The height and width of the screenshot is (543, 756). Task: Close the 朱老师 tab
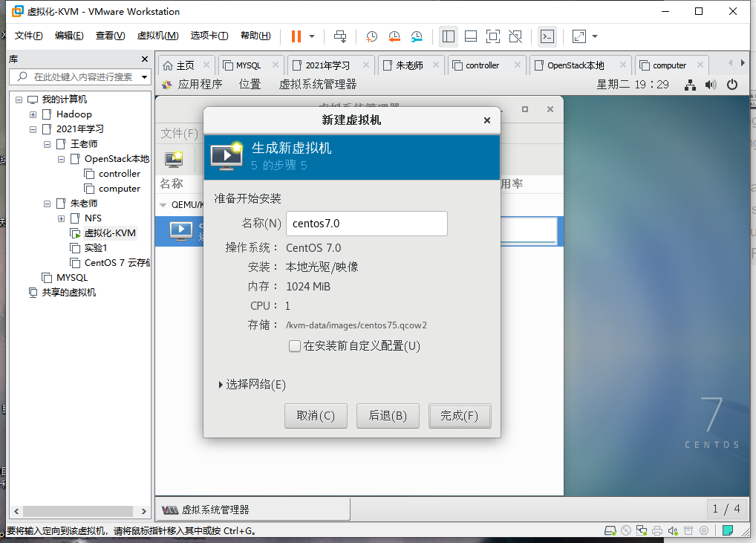point(436,65)
